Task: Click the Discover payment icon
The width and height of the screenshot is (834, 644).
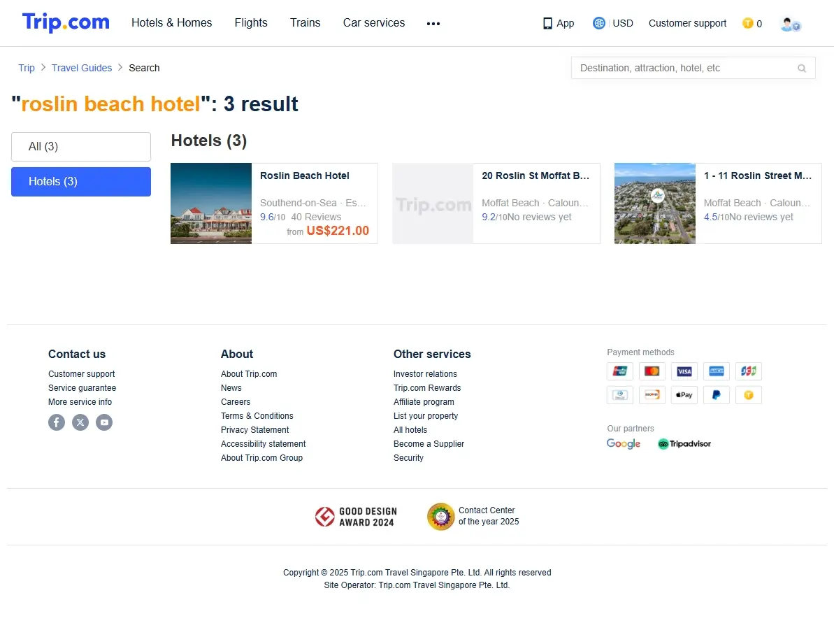Action: (652, 395)
